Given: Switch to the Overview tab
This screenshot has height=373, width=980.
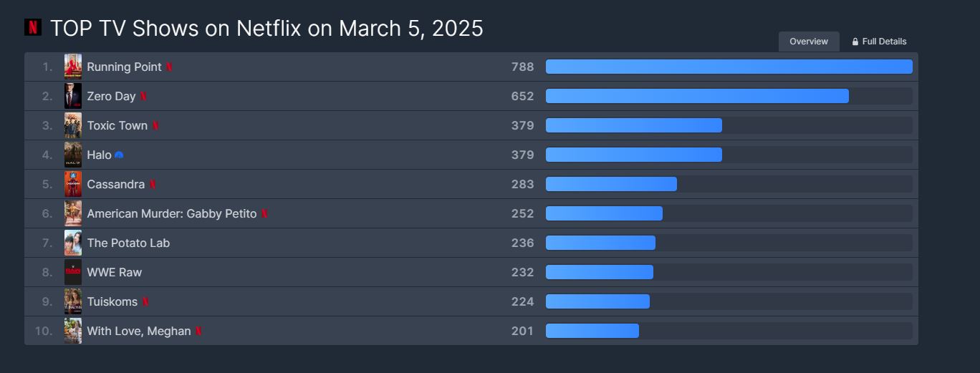Looking at the screenshot, I should coord(809,42).
